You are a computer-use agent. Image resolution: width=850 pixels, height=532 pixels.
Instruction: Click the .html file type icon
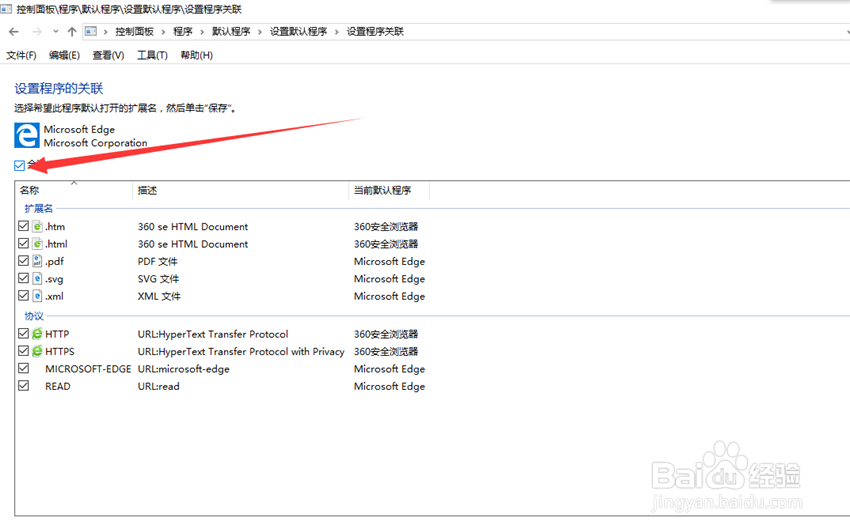coord(37,243)
